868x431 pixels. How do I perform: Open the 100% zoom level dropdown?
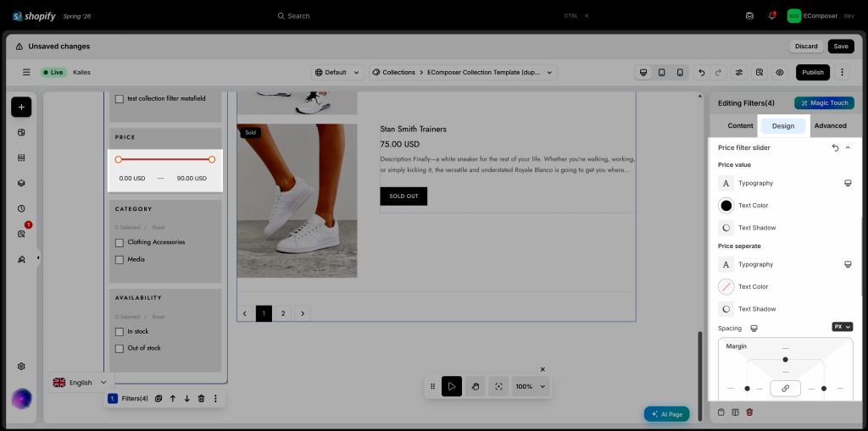(x=531, y=386)
